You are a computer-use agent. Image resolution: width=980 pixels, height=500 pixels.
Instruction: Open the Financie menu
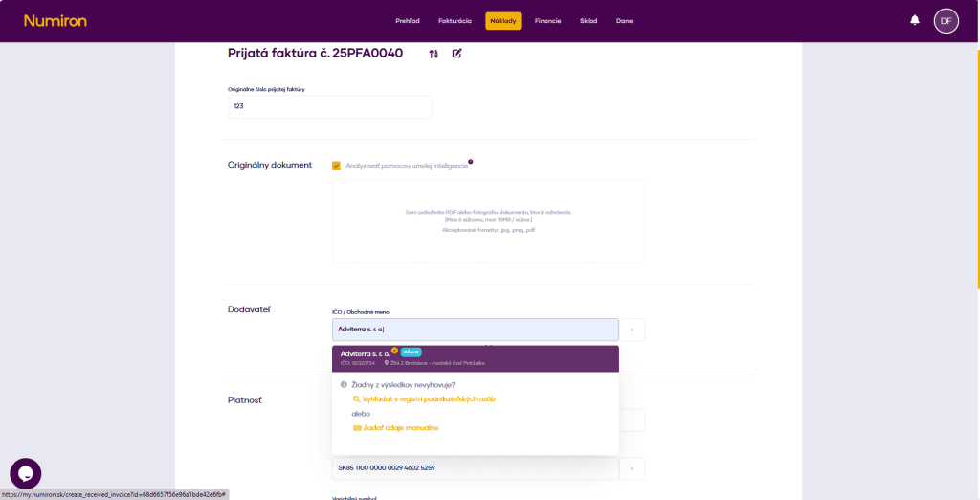coord(547,21)
